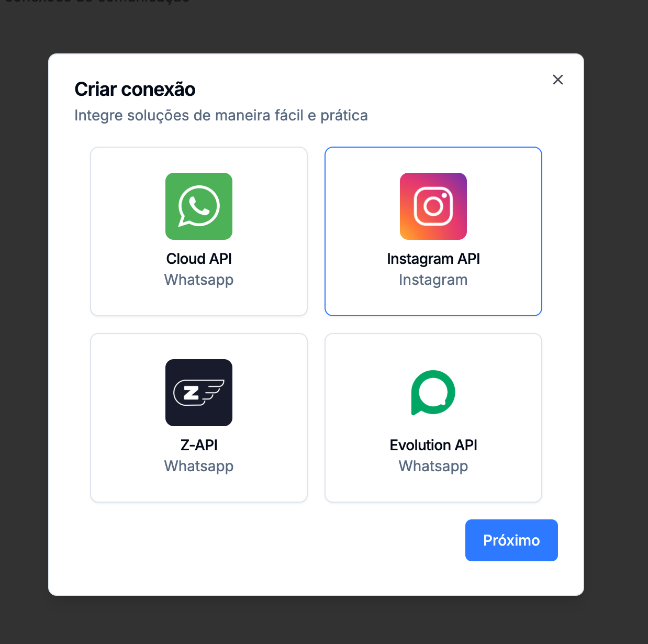This screenshot has width=648, height=644.
Task: Continue with the Próximo button
Action: point(511,540)
